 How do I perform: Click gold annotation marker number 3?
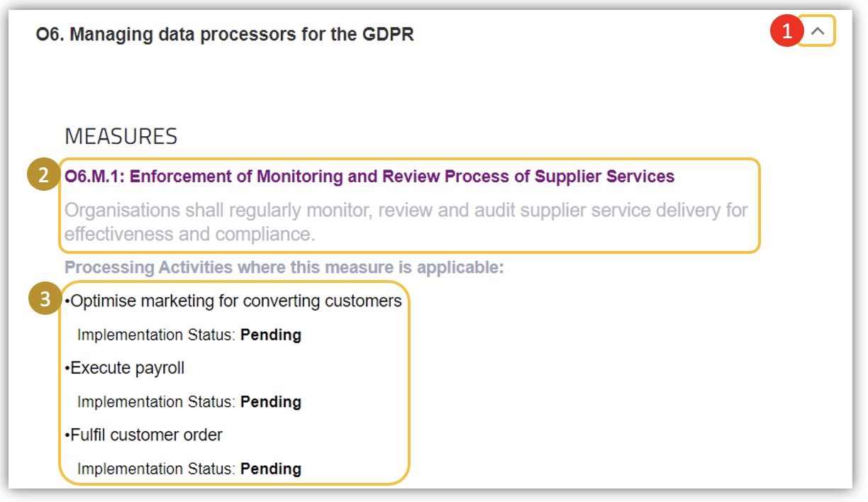coord(44,300)
